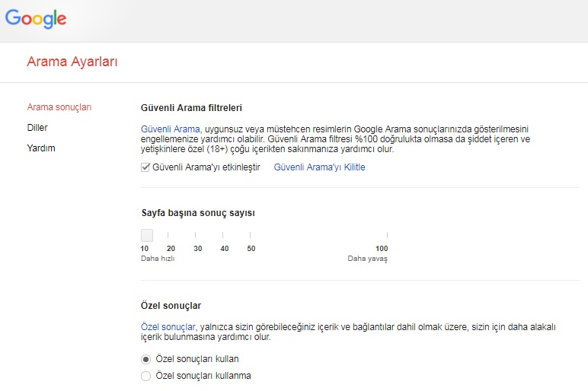Open the Özel sonuçlar info link

[168, 327]
